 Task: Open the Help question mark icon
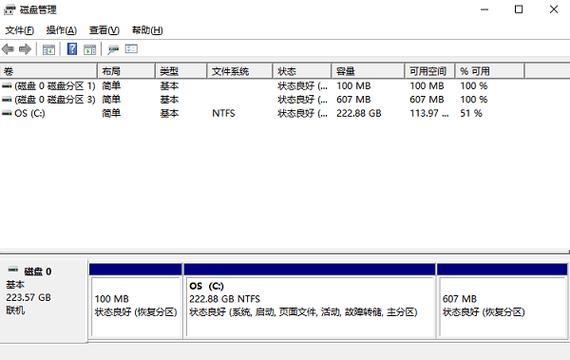pos(72,49)
